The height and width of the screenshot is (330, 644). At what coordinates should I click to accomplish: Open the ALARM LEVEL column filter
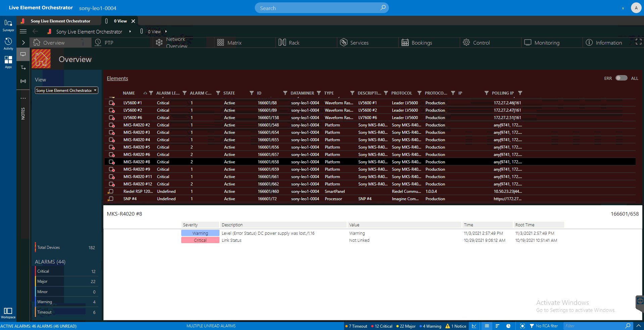point(185,93)
